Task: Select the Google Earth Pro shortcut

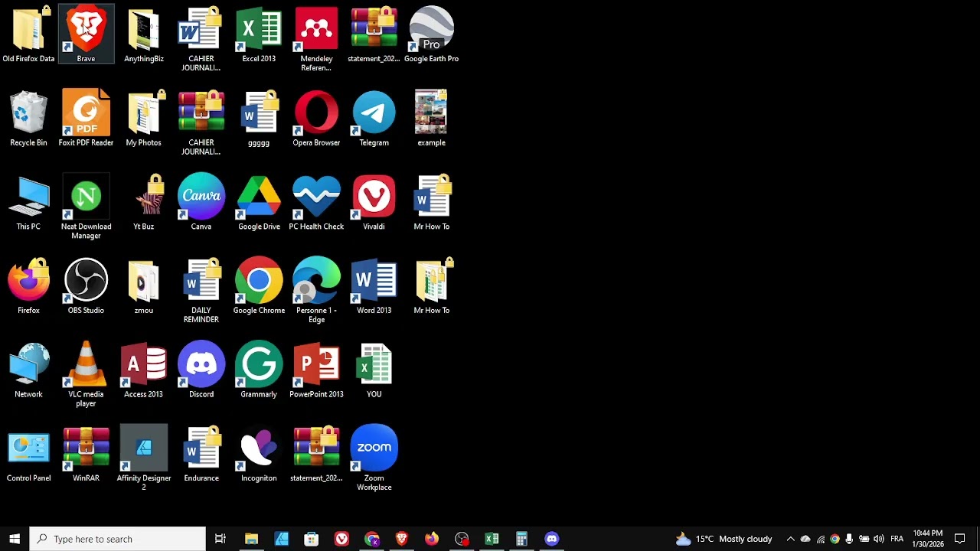Action: [x=431, y=34]
